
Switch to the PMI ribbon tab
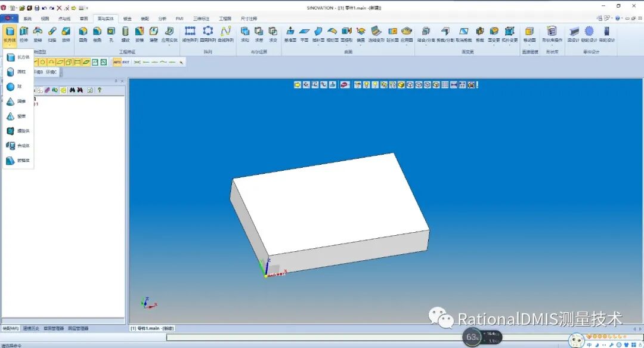coord(179,19)
